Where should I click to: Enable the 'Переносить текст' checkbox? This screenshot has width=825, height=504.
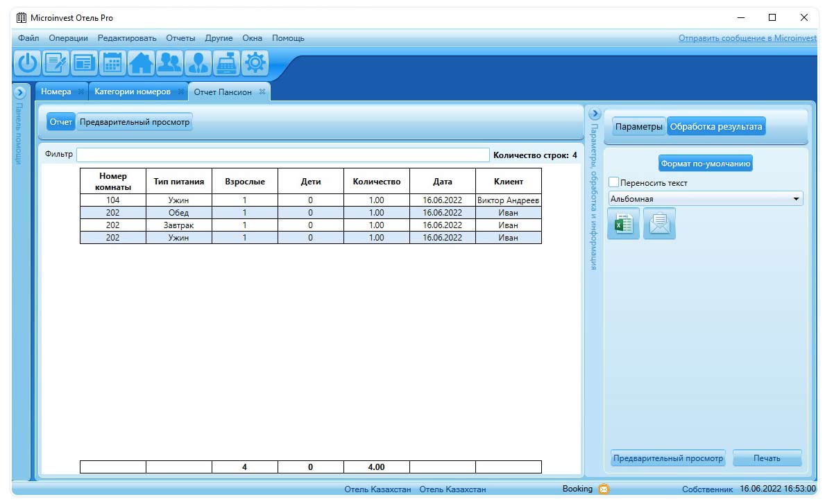click(614, 182)
